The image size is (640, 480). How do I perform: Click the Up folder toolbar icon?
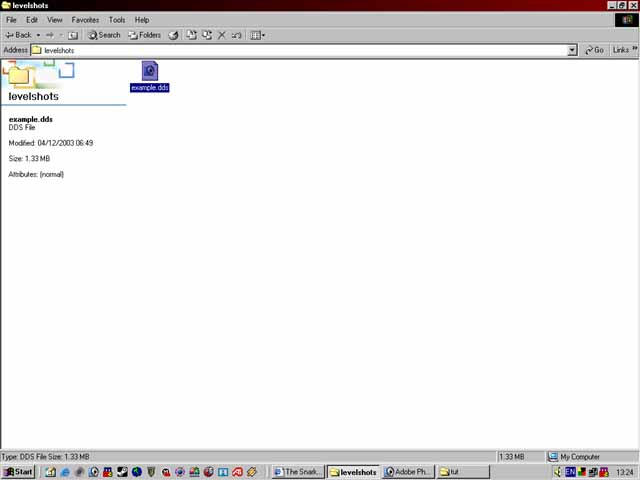(73, 35)
